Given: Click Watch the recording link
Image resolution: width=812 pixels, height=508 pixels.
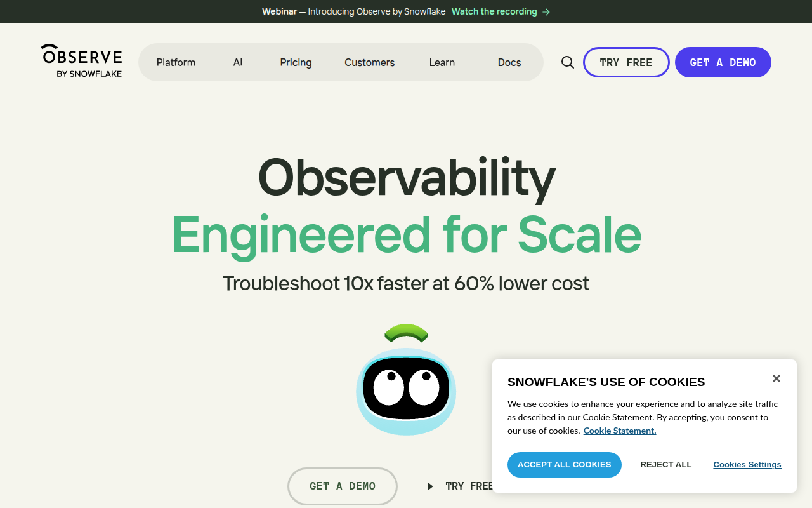Looking at the screenshot, I should pos(494,11).
